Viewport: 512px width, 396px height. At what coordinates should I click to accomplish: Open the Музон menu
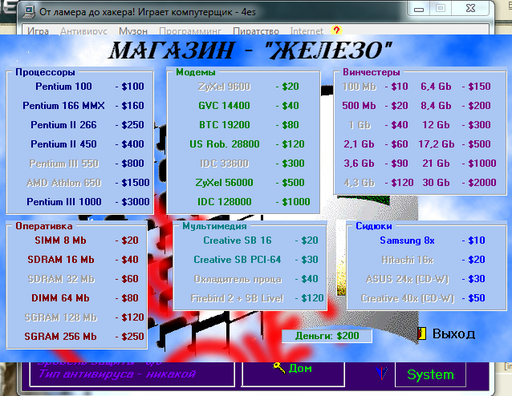(133, 31)
